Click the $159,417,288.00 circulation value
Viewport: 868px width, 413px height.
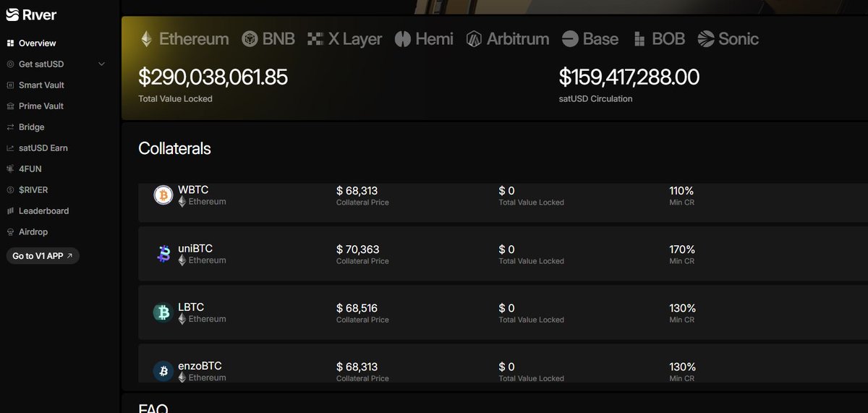[x=629, y=77]
